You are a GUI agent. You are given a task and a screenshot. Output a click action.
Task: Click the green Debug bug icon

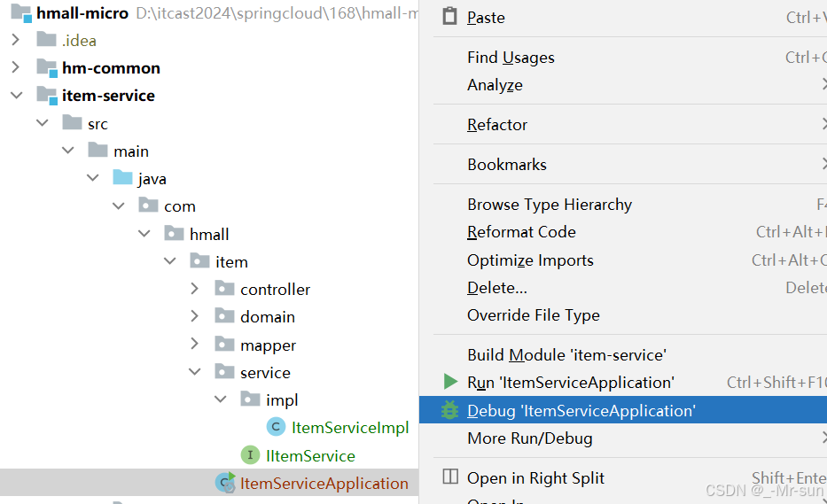[450, 410]
